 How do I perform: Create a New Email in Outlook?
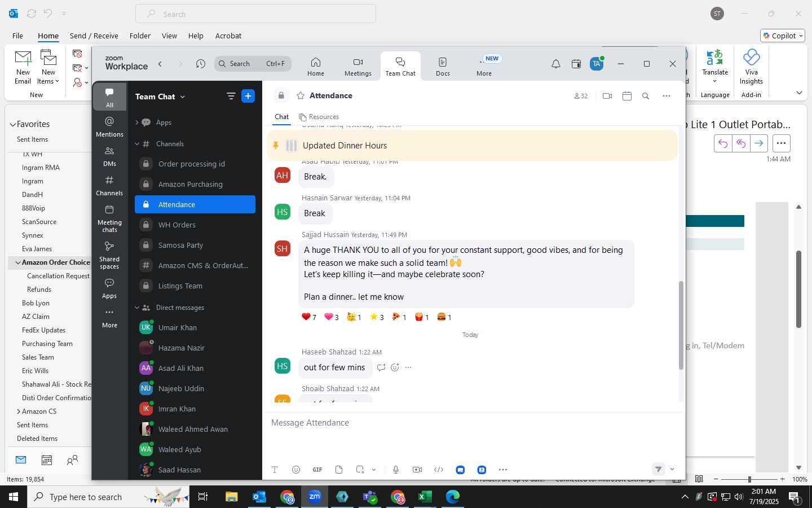coord(23,68)
